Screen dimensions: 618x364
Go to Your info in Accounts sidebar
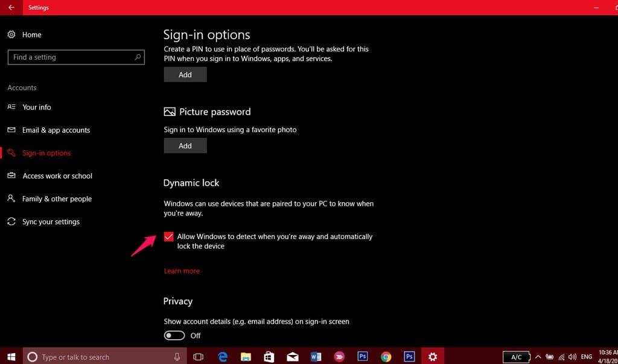pos(37,107)
